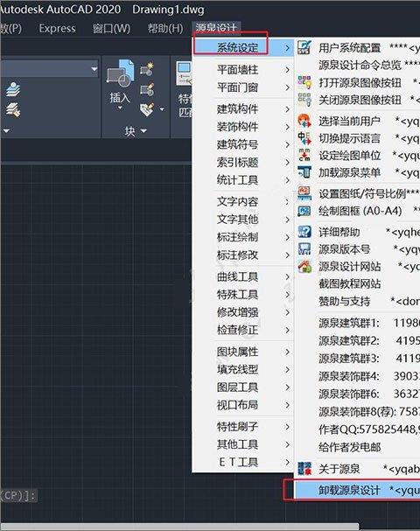
Task: Choose 卸载源泉设计 in submenu
Action: click(x=357, y=490)
